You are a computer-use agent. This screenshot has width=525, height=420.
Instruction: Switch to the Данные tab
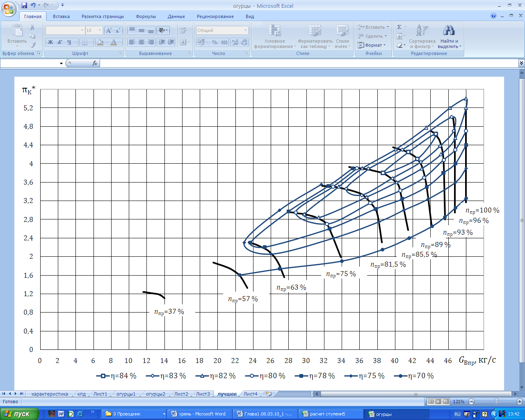coord(176,16)
